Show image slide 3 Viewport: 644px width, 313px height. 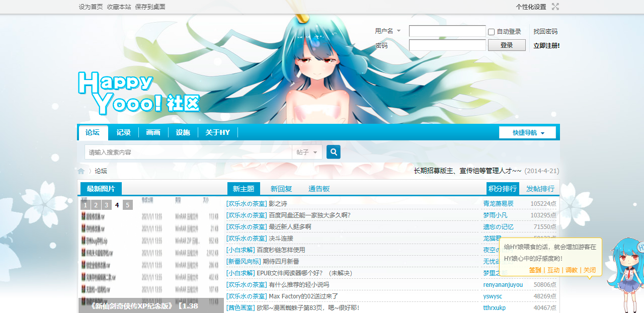107,205
